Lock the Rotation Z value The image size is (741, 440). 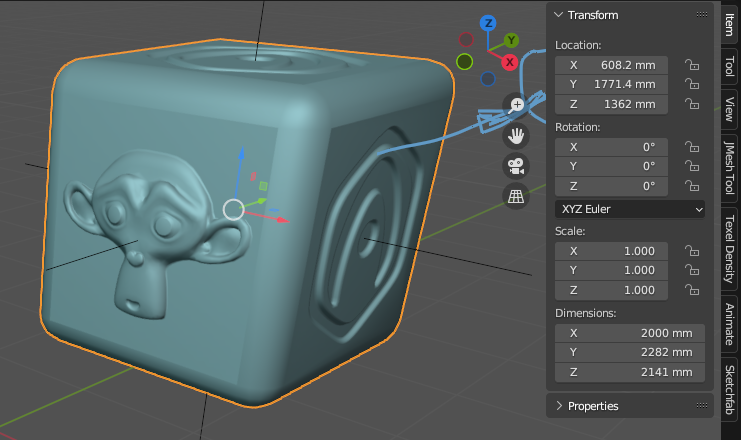[x=692, y=186]
